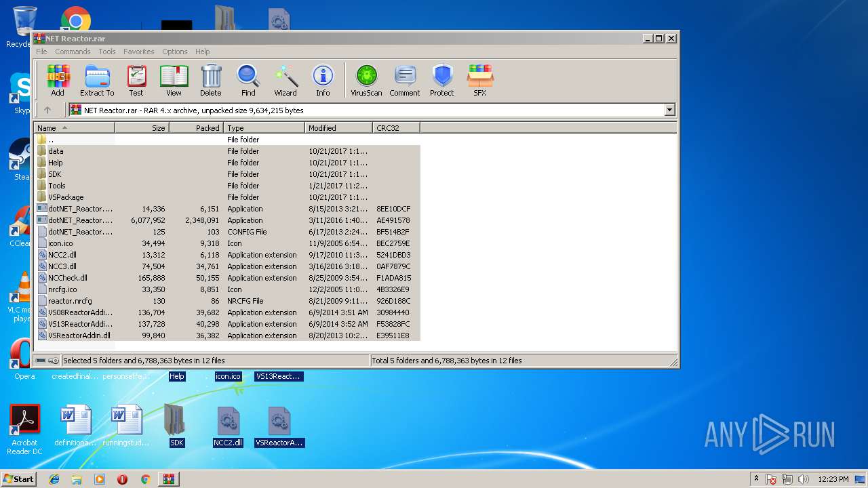Screen dimensions: 868x488
Task: Open VSReactorA... desktop file icon
Action: click(x=279, y=427)
